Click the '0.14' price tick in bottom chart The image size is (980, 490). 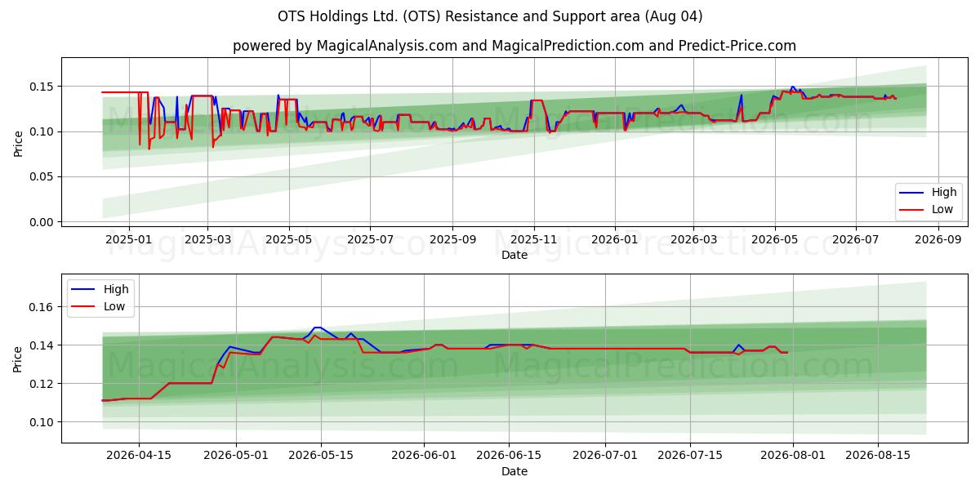pyautogui.click(x=42, y=345)
